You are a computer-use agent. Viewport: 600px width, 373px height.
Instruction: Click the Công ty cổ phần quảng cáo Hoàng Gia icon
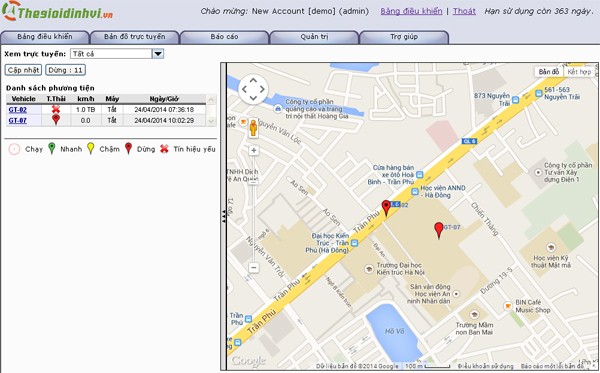point(278,109)
